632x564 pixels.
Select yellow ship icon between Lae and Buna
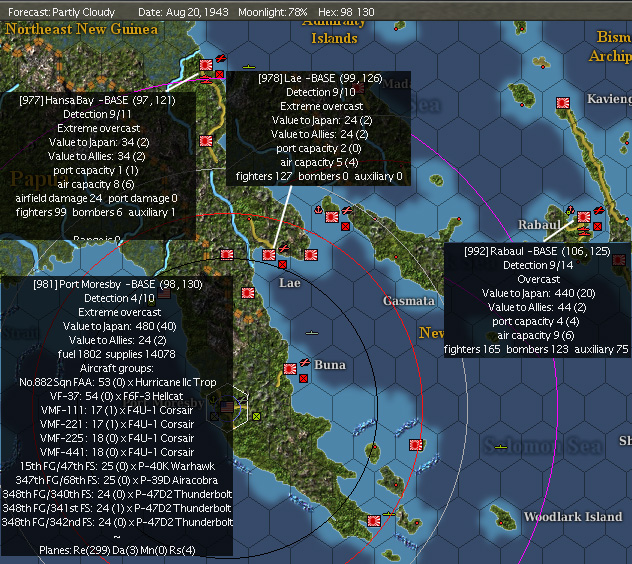pyautogui.click(x=312, y=333)
